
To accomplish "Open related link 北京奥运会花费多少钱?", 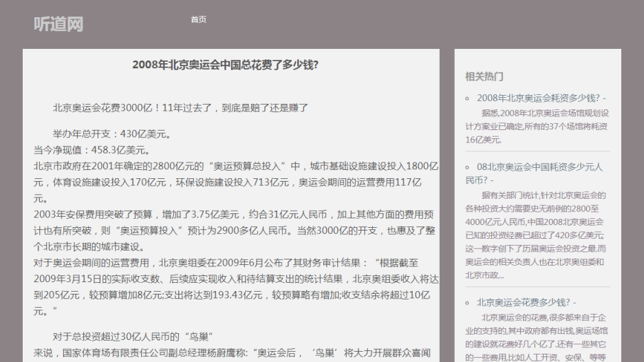I will click(523, 302).
